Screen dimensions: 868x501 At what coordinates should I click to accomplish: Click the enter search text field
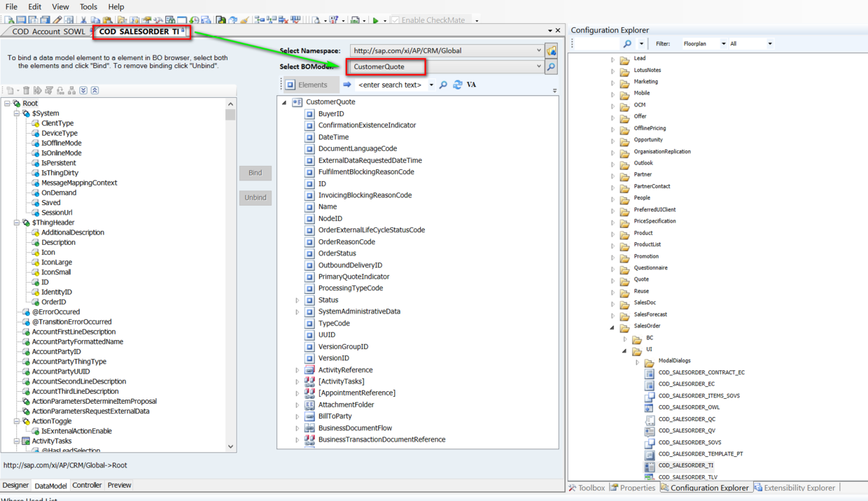(391, 85)
